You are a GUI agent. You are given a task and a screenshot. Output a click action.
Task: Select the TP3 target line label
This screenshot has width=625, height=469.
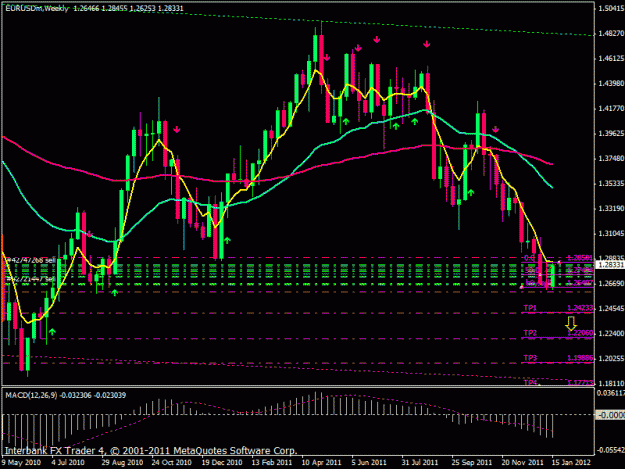[x=530, y=358]
